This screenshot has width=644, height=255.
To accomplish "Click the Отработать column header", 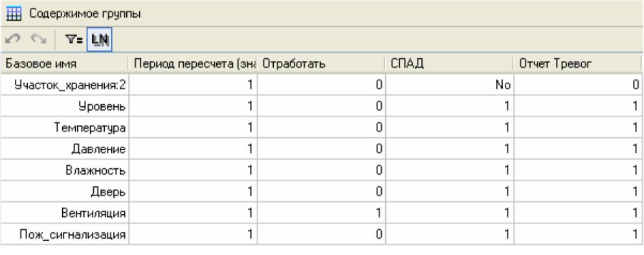I will point(322,64).
